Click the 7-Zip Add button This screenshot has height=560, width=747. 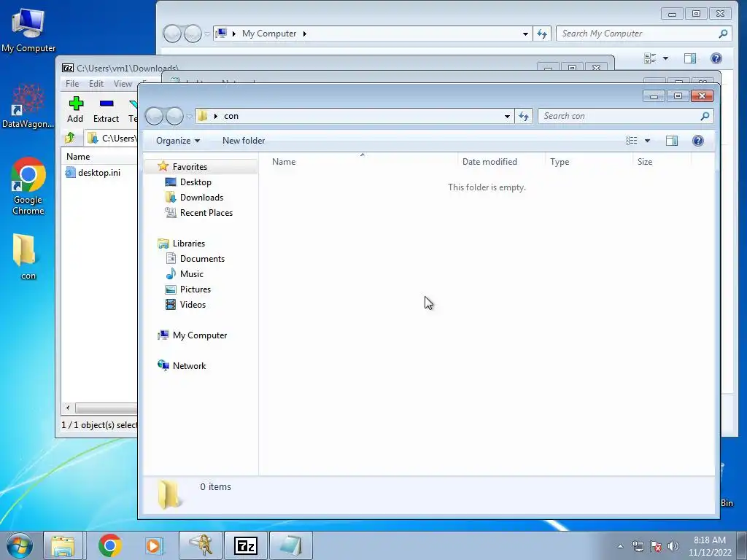point(75,110)
